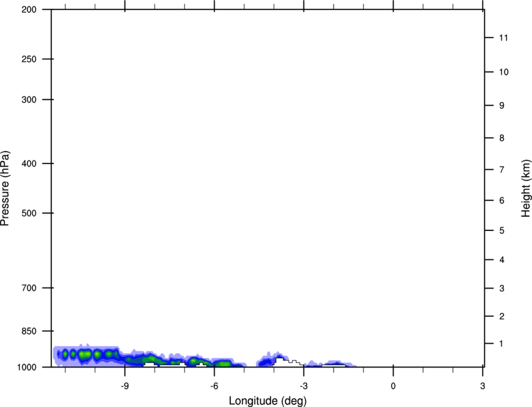Click the 4 km height label
Viewport: 532px width, 407px height.
point(501,260)
